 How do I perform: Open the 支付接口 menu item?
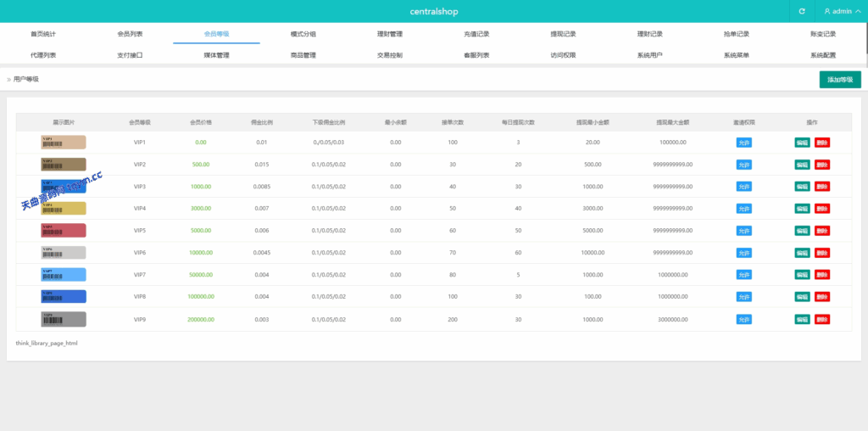130,55
